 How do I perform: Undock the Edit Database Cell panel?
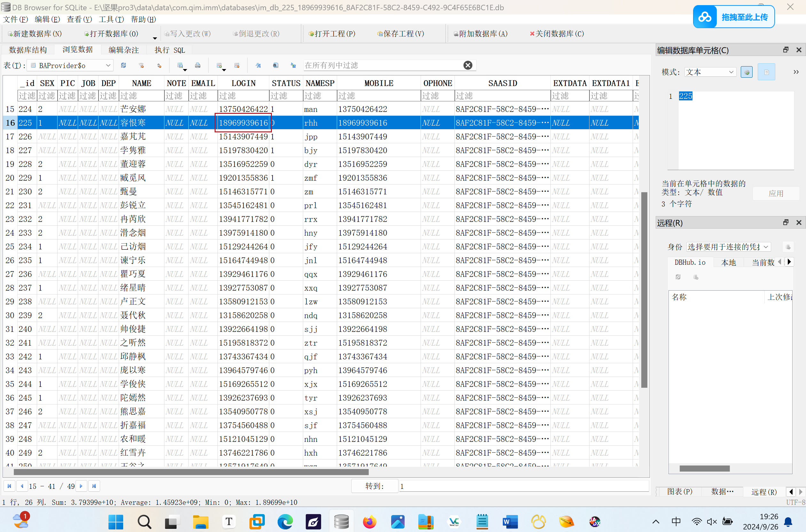(786, 50)
